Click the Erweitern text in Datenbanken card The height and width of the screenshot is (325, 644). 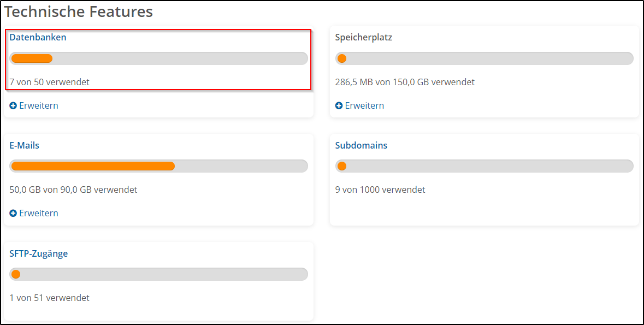click(x=39, y=105)
